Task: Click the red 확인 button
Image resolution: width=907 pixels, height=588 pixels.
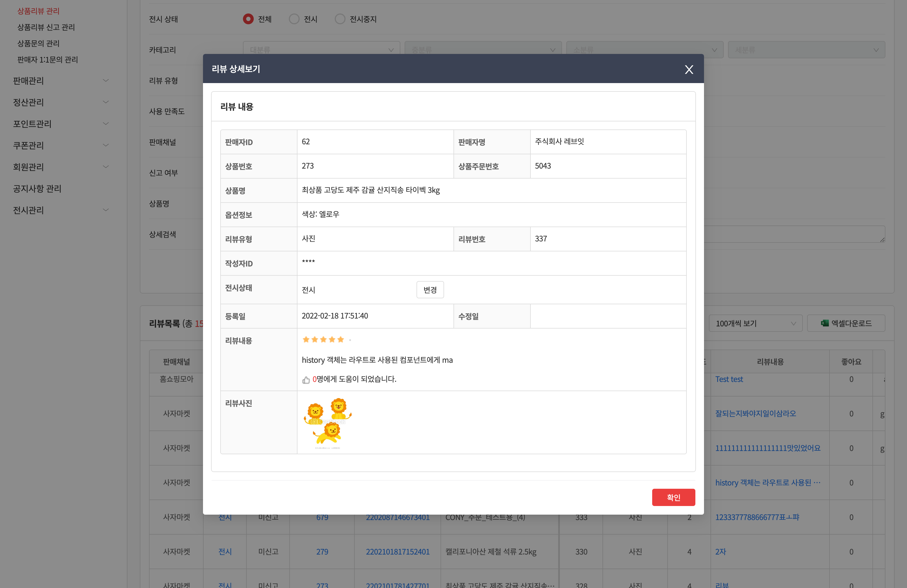Action: [x=674, y=497]
